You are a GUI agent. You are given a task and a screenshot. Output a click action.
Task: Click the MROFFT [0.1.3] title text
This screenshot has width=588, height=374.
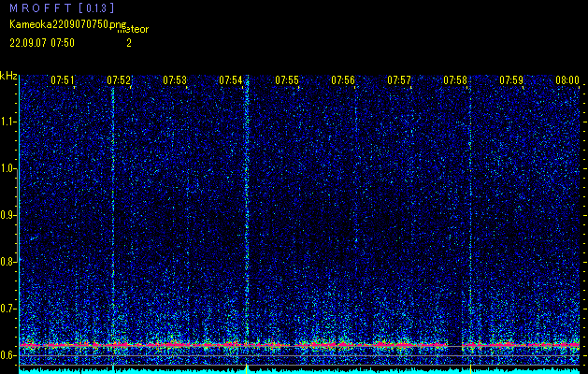63,7
